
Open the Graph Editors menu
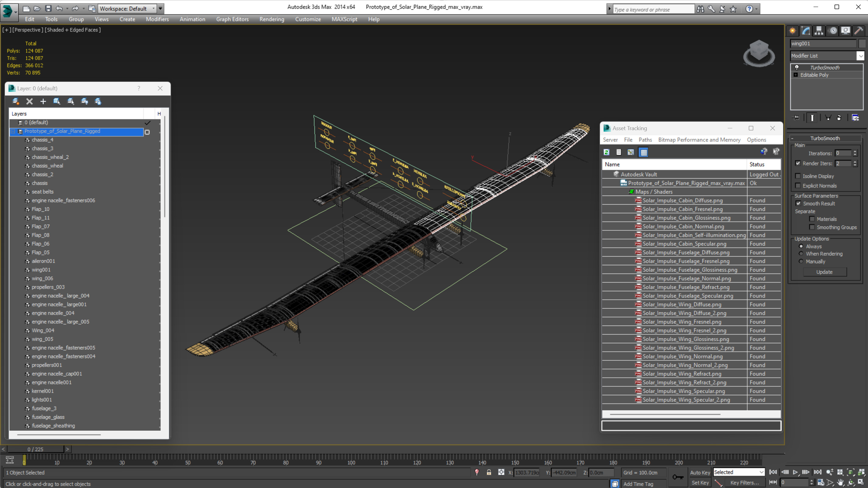(232, 19)
